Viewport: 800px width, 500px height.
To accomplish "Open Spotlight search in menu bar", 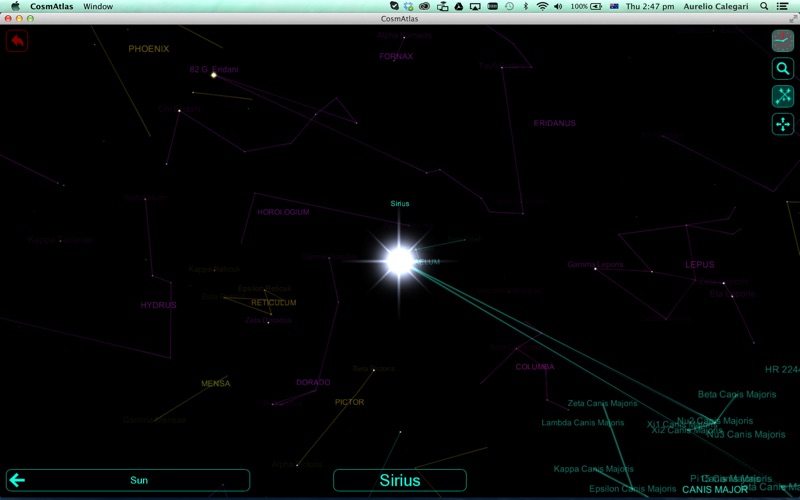I will [764, 6].
